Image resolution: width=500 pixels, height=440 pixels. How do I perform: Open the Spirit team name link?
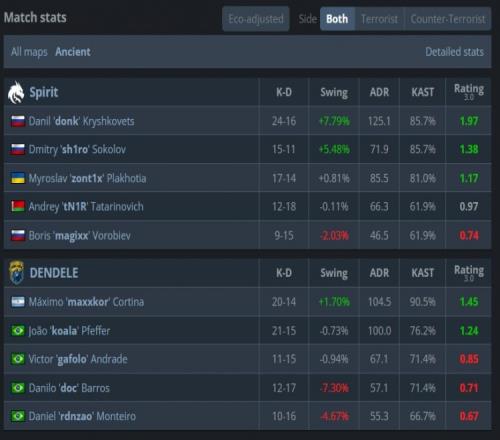pyautogui.click(x=44, y=92)
